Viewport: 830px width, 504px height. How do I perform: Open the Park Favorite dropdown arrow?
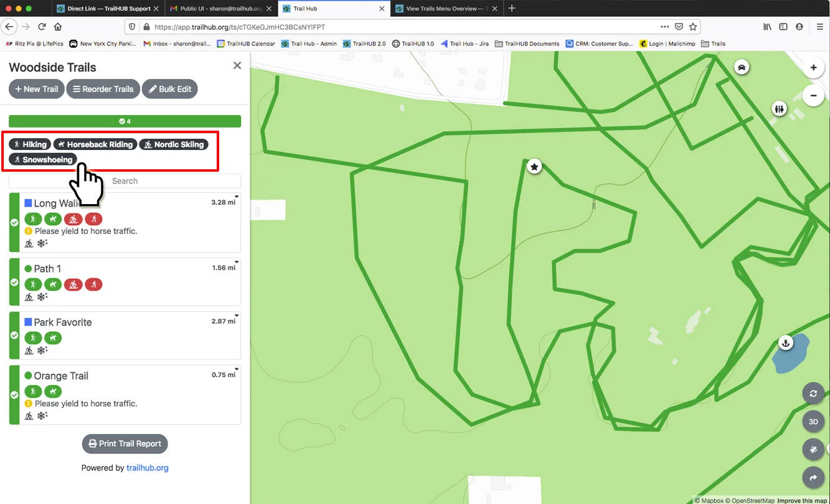tap(237, 316)
